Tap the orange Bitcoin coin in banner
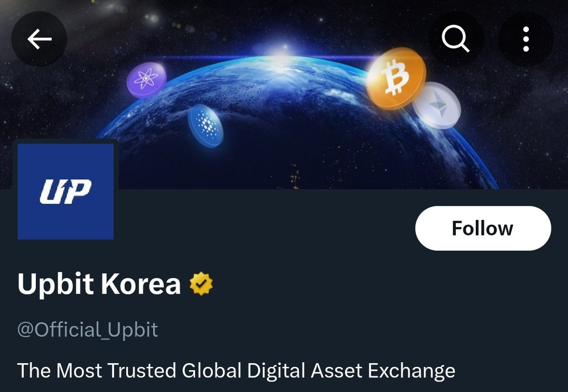Viewport: 568px width, 392px height. pos(396,78)
